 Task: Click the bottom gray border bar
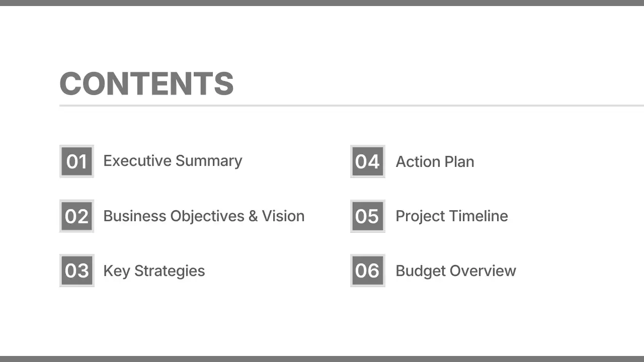[x=322, y=359]
